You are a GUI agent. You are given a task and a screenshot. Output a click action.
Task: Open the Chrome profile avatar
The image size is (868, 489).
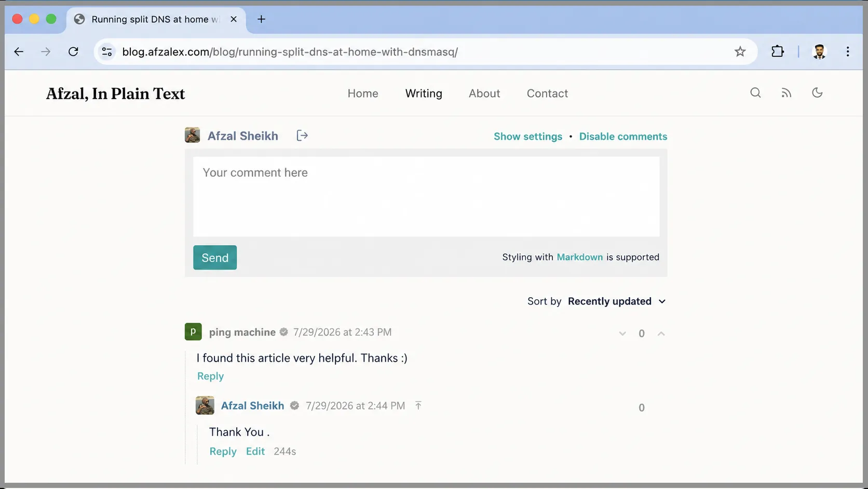click(819, 51)
